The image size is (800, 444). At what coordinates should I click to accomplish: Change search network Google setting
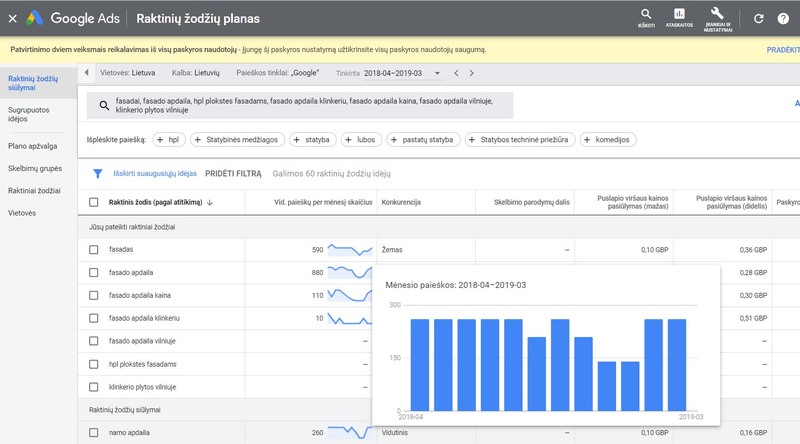278,73
